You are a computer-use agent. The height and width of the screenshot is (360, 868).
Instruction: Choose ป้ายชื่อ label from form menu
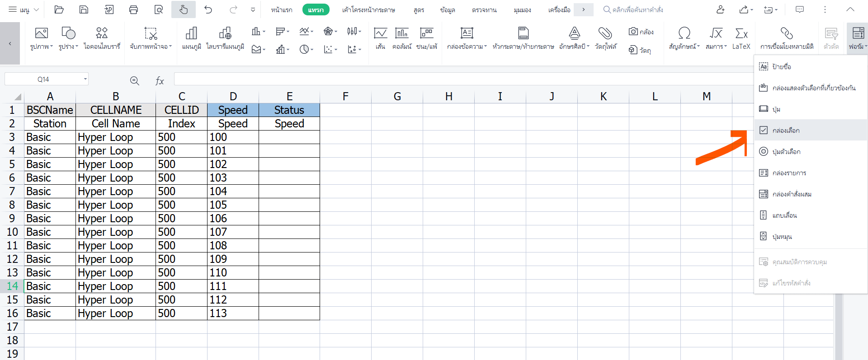(x=811, y=66)
